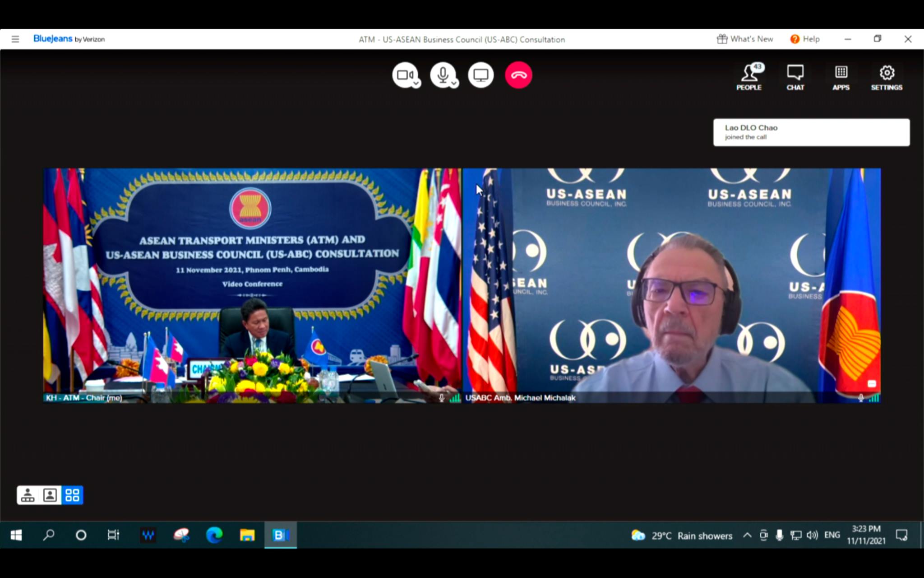Viewport: 924px width, 578px height.
Task: Hang up with red end call button
Action: click(x=518, y=75)
